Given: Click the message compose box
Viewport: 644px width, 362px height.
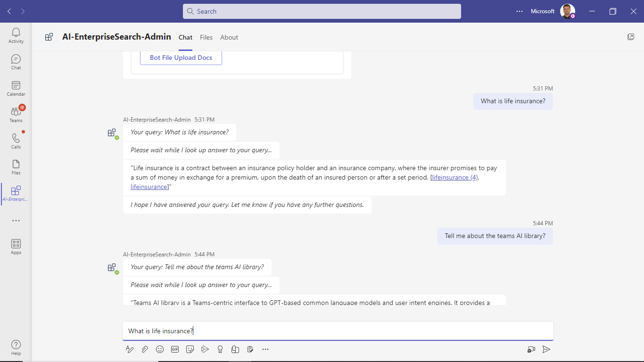Looking at the screenshot, I should (x=338, y=331).
